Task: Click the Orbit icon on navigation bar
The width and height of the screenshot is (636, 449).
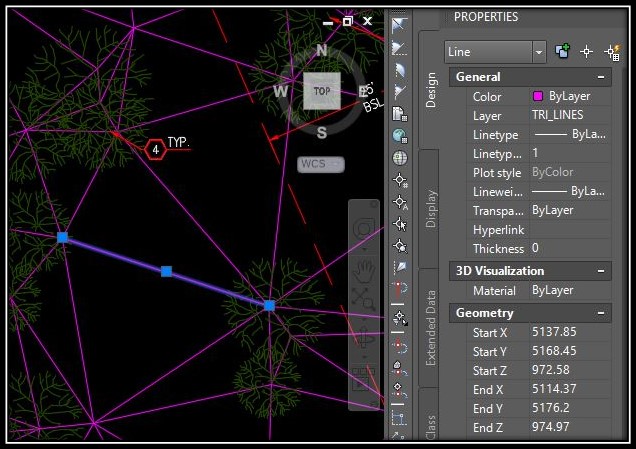Action: point(364,337)
